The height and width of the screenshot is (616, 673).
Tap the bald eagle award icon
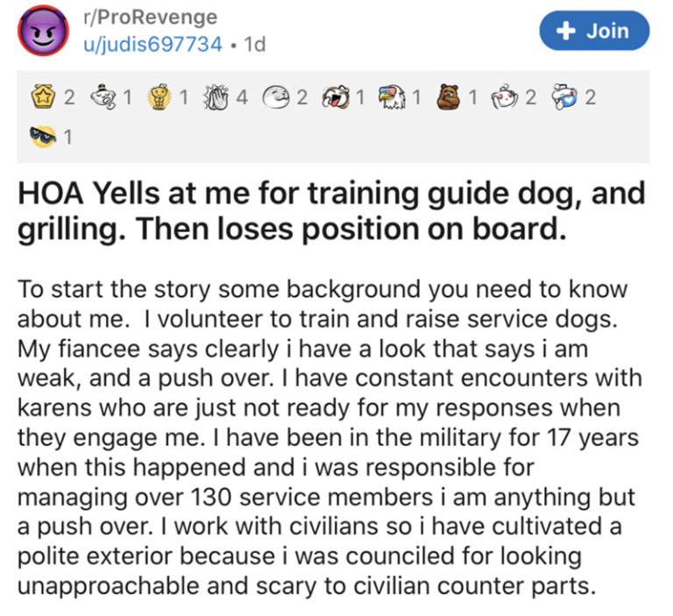[x=393, y=97]
